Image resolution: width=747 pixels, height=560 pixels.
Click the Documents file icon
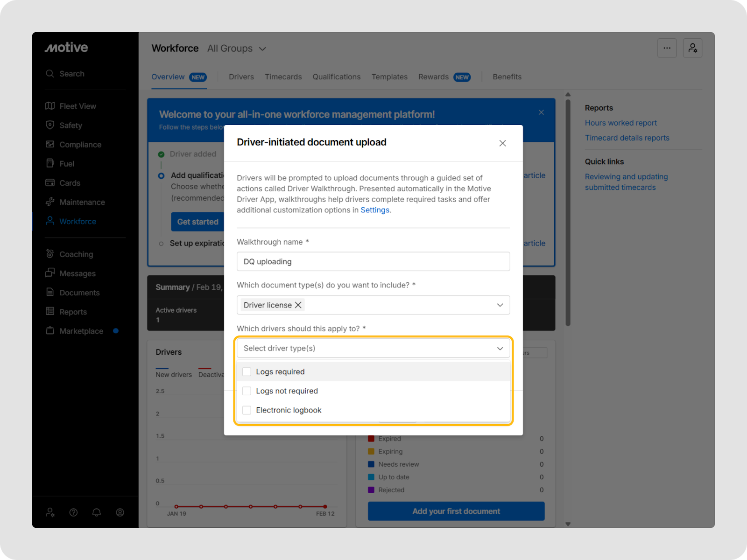[x=50, y=292]
